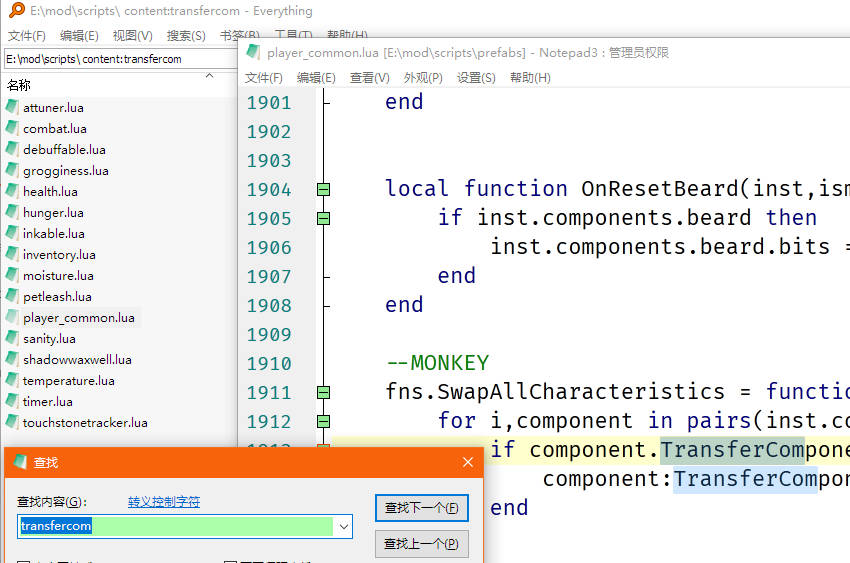This screenshot has width=850, height=563.
Task: Toggle the fold marker at line 1905
Action: (x=323, y=218)
